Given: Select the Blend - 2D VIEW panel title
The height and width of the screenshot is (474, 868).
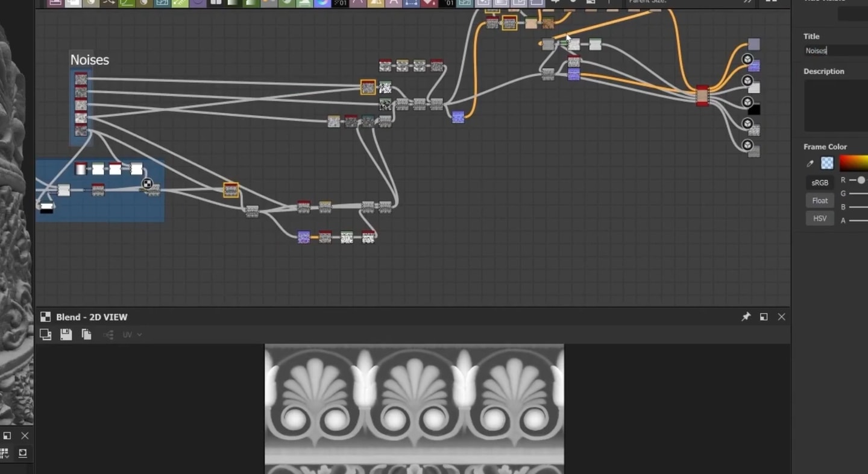Looking at the screenshot, I should (x=92, y=317).
